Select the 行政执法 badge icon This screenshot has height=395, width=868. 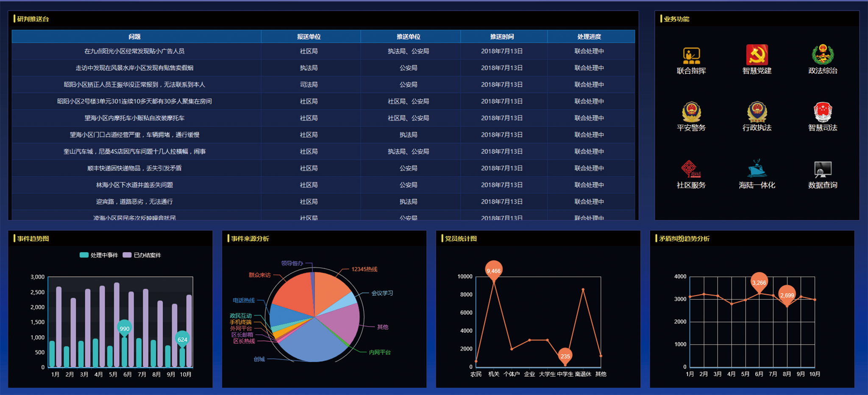[x=757, y=112]
